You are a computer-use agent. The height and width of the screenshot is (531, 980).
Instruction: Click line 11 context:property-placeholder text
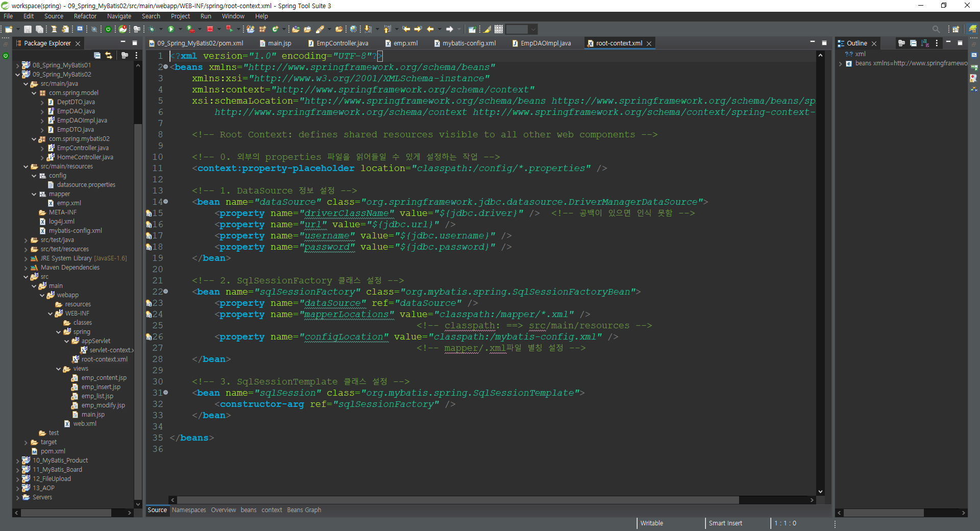point(276,168)
